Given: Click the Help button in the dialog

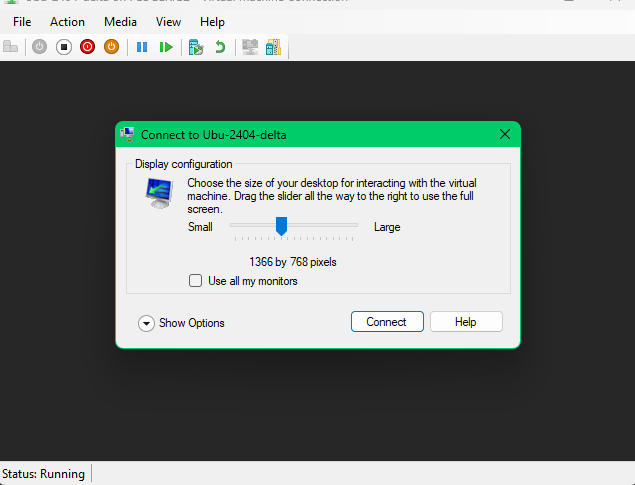Looking at the screenshot, I should (466, 322).
